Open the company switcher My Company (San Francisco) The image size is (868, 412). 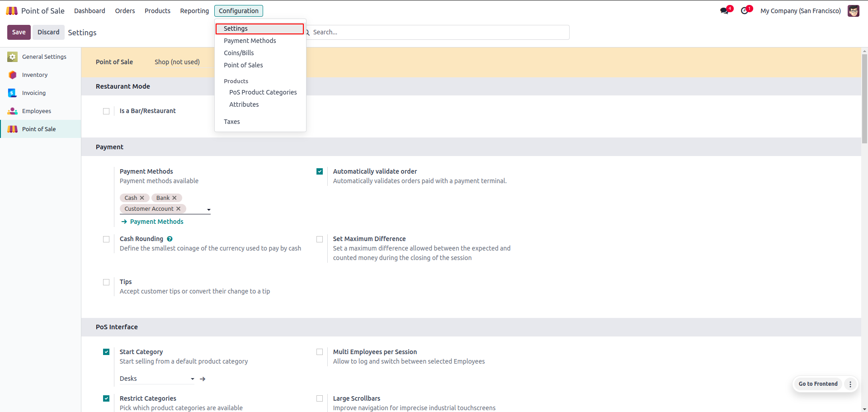800,11
